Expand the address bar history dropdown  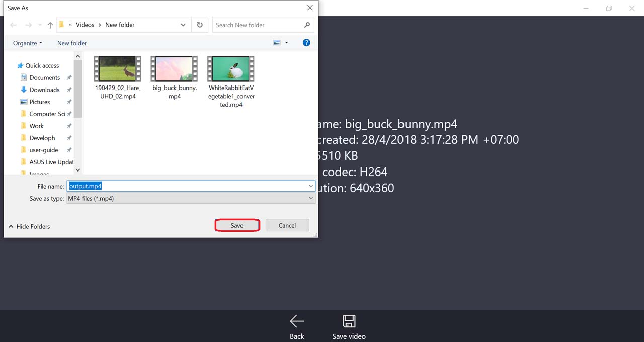tap(183, 25)
